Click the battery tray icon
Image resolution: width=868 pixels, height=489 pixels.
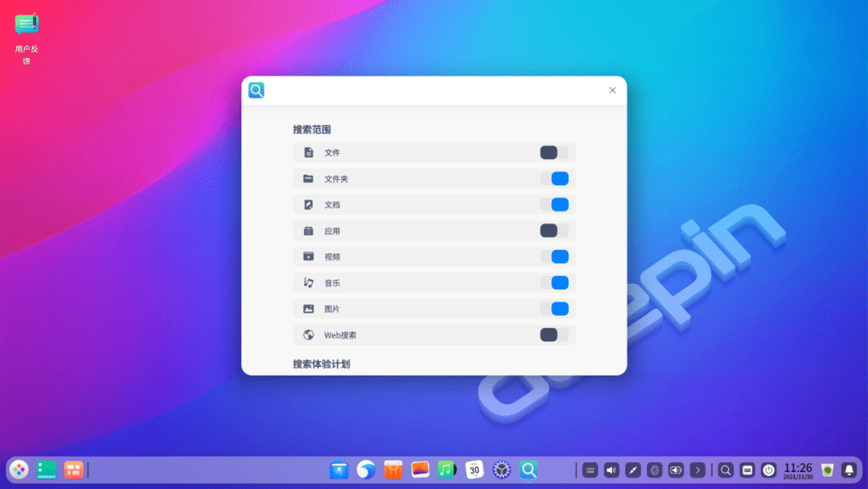tap(676, 471)
